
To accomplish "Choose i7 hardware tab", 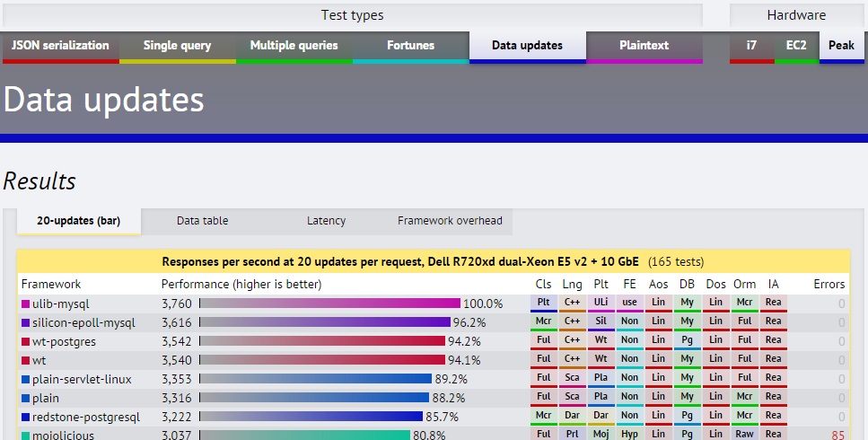I will coord(751,47).
